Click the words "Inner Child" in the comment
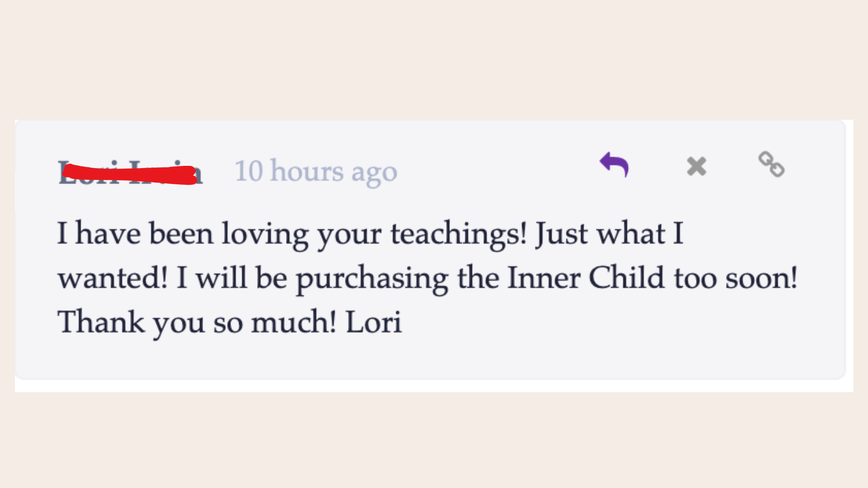 [585, 278]
